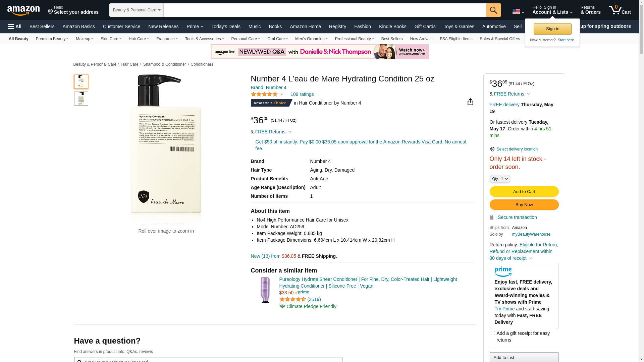Click the five-star rating icon
This screenshot has width=644, height=362.
pyautogui.click(x=264, y=95)
